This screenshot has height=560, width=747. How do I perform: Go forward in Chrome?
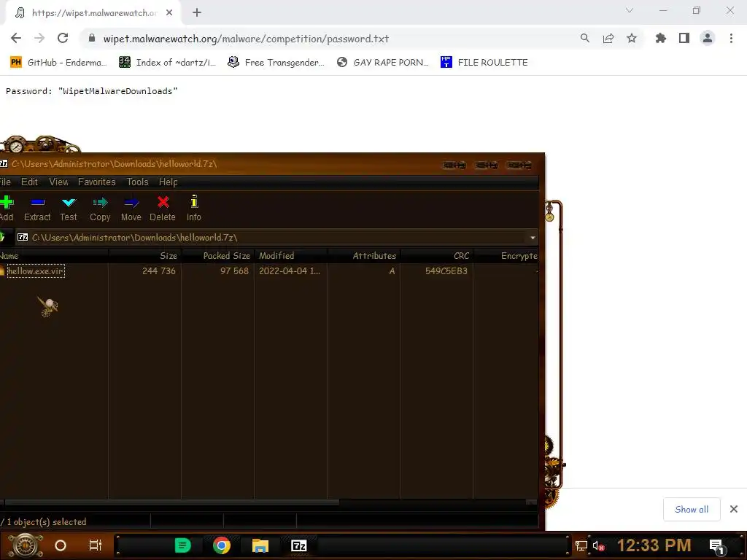[x=39, y=38]
